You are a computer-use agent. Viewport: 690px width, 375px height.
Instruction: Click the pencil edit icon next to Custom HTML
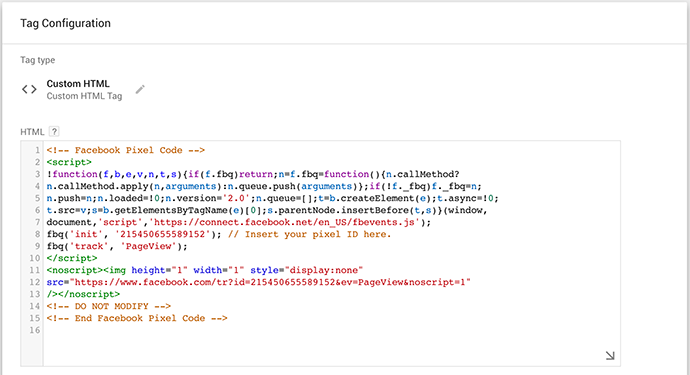point(140,89)
